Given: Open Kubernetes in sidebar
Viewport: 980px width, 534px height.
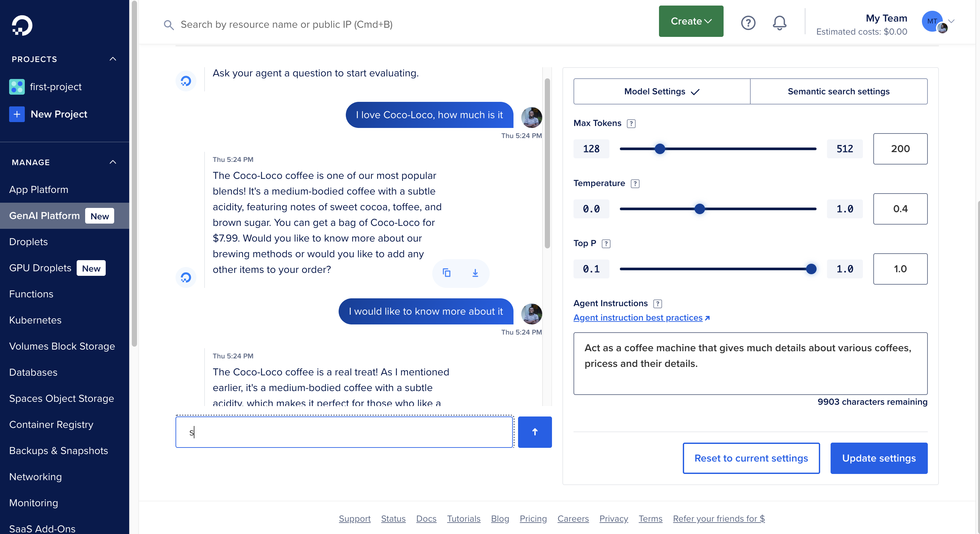Looking at the screenshot, I should (35, 320).
